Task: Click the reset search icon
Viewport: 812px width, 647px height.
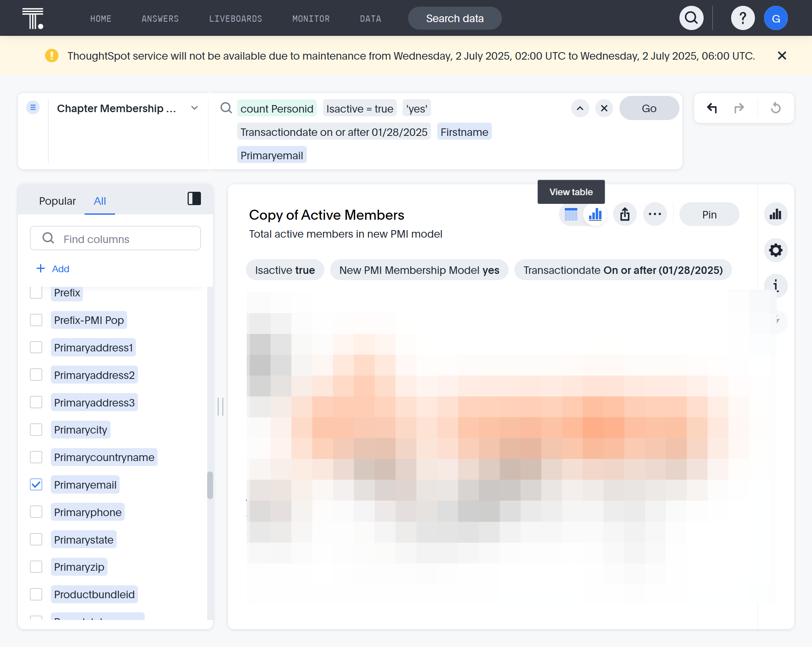Action: point(775,108)
